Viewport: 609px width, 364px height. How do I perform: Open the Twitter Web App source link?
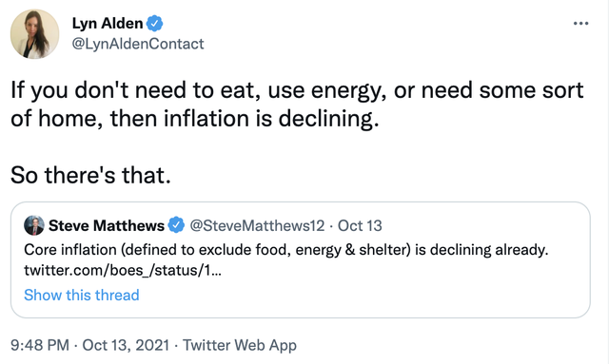click(x=240, y=345)
